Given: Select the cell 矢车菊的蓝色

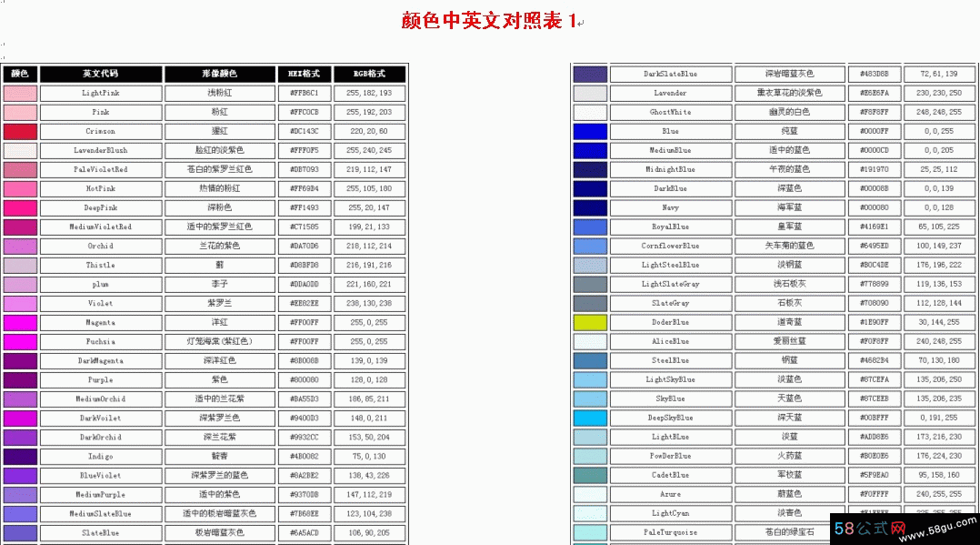Looking at the screenshot, I should click(x=790, y=246).
